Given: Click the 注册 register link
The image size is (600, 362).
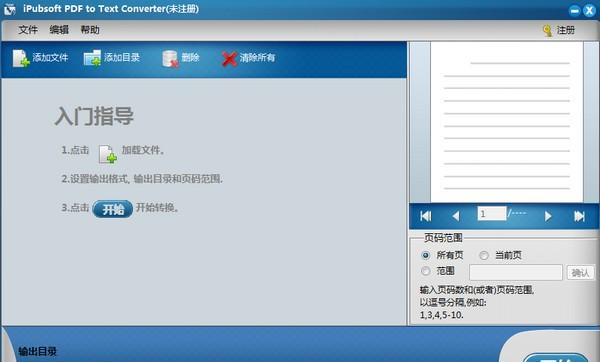Looking at the screenshot, I should point(566,30).
